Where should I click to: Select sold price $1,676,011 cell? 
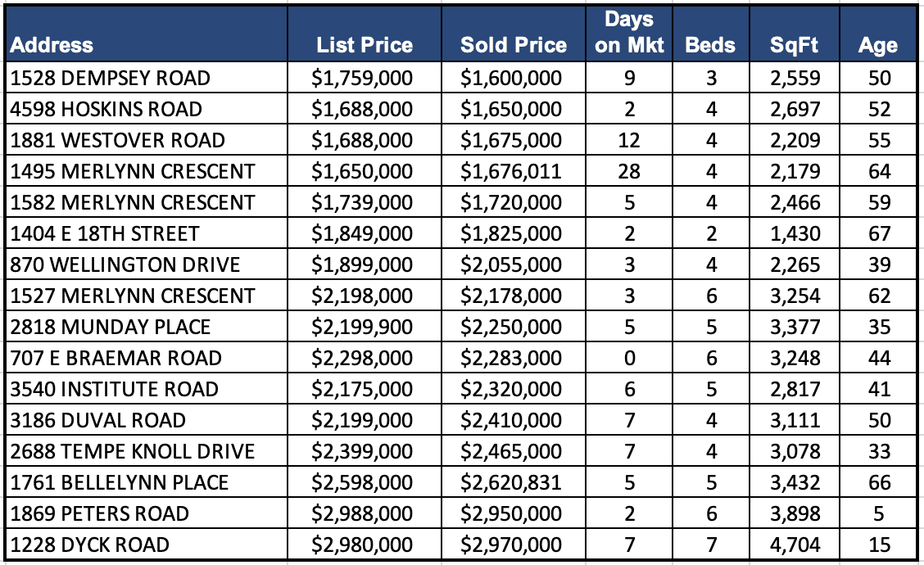click(511, 172)
